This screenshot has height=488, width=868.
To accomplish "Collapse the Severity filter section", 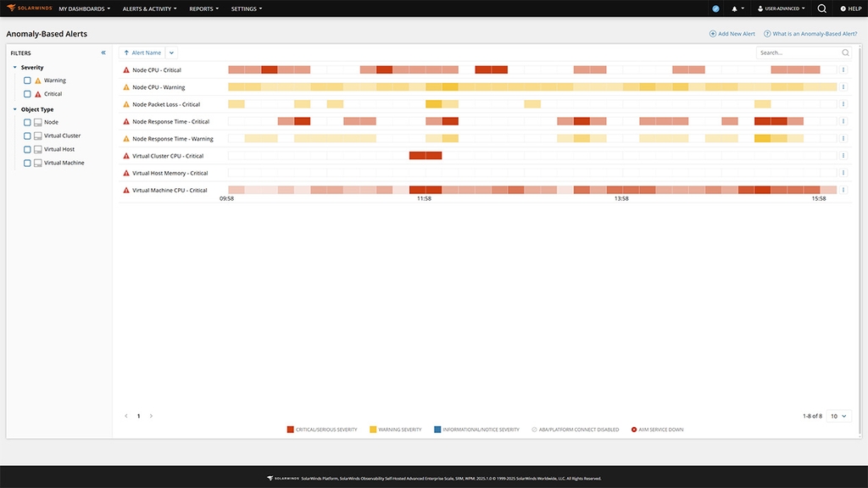I will coord(14,66).
